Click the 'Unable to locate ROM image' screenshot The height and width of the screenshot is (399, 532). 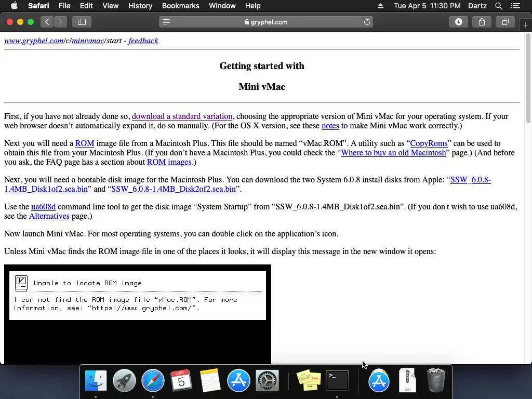137,314
